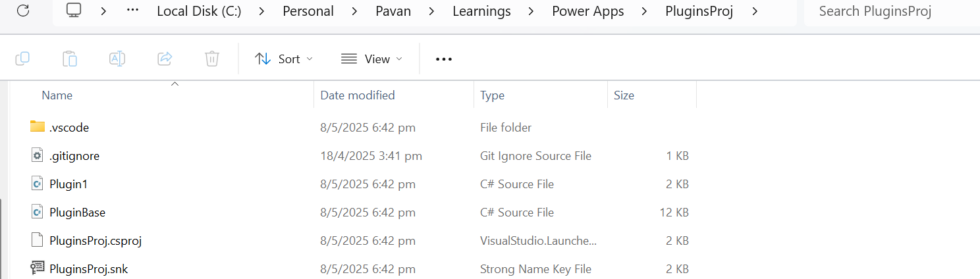
Task: Select the .vscode folder
Action: point(68,128)
